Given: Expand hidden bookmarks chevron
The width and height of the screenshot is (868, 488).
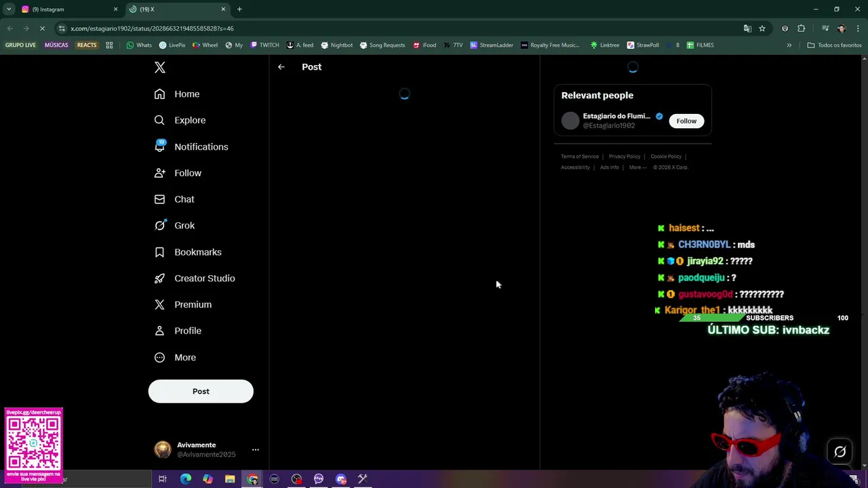Looking at the screenshot, I should click(x=789, y=45).
